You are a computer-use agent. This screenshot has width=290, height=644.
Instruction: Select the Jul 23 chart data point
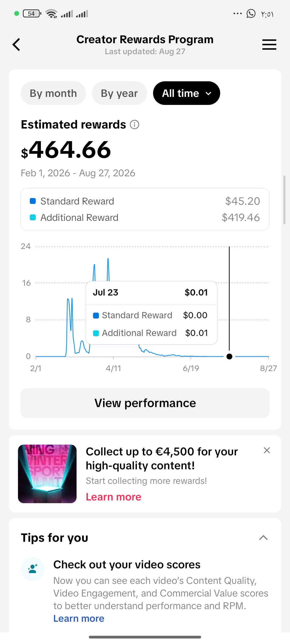click(229, 356)
